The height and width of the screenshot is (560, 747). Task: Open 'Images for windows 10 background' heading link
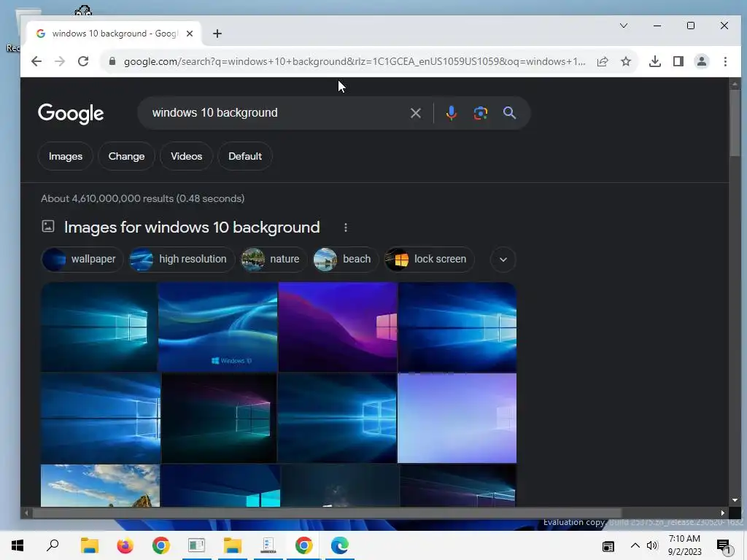pyautogui.click(x=192, y=227)
